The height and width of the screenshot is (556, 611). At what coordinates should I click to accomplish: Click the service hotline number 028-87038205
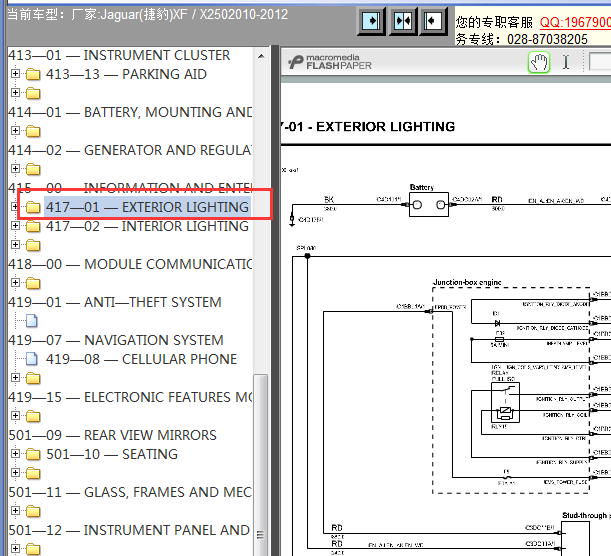547,39
